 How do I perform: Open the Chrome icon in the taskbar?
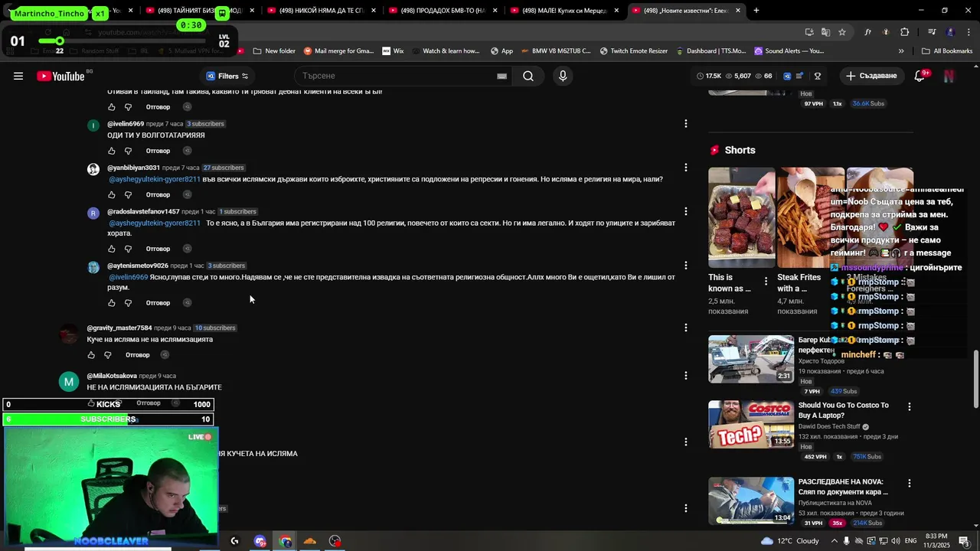(x=286, y=541)
